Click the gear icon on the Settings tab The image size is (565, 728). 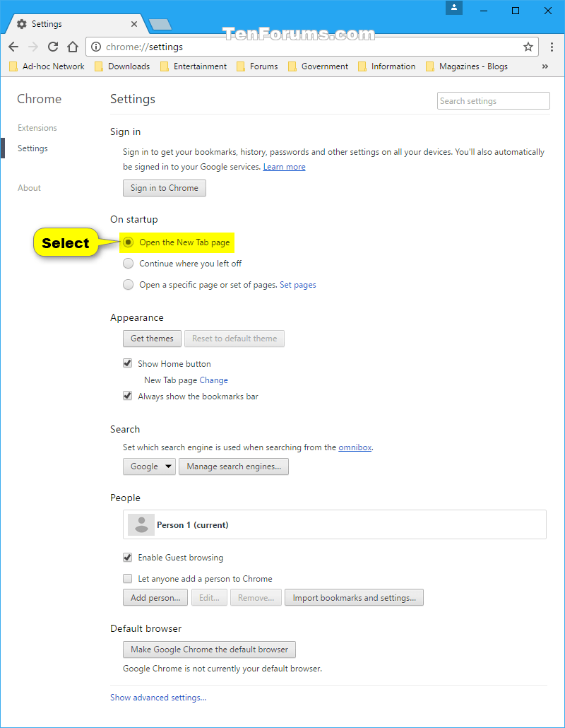20,23
